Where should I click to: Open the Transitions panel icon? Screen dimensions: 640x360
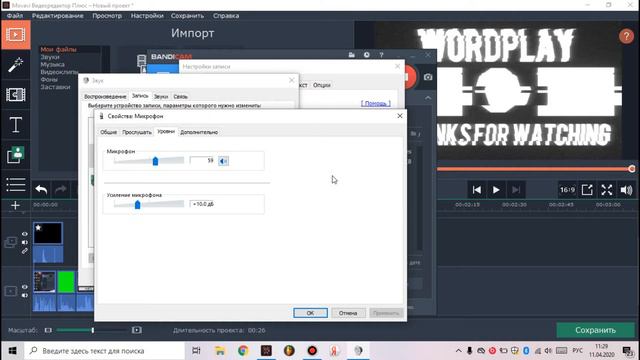(16, 95)
